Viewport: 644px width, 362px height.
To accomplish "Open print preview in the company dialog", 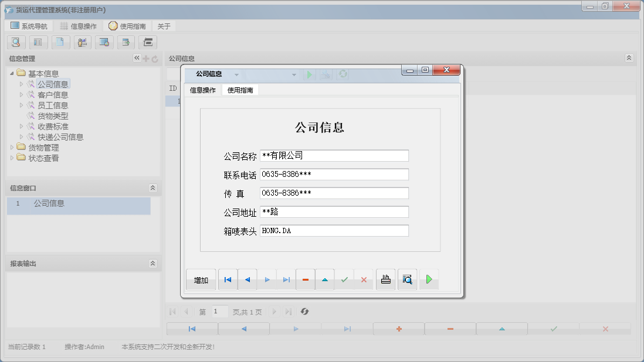I will pyautogui.click(x=407, y=279).
